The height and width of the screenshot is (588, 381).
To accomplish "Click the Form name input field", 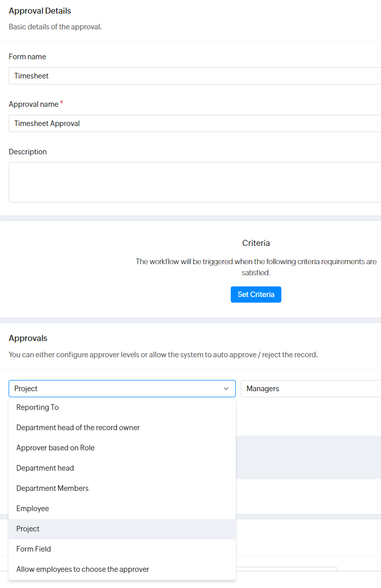I will coord(195,76).
